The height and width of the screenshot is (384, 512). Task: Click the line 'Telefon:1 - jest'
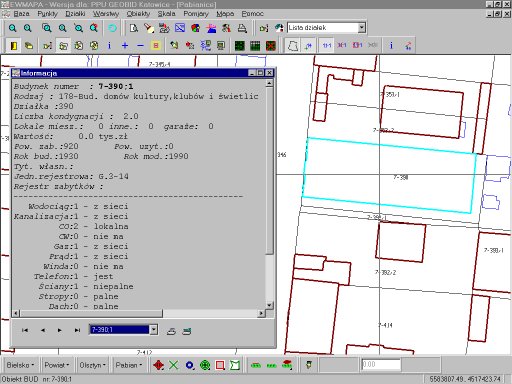click(x=73, y=276)
